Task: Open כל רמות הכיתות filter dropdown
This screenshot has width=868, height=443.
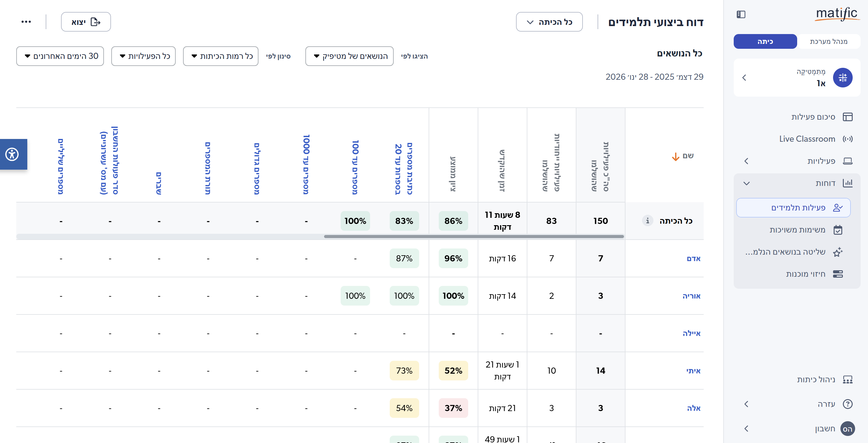Action: click(221, 56)
